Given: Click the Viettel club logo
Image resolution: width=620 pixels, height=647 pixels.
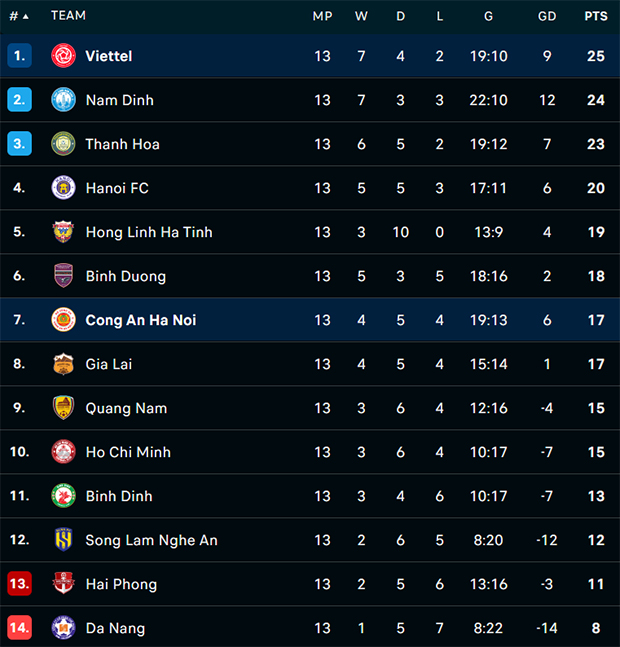Looking at the screenshot, I should (63, 56).
